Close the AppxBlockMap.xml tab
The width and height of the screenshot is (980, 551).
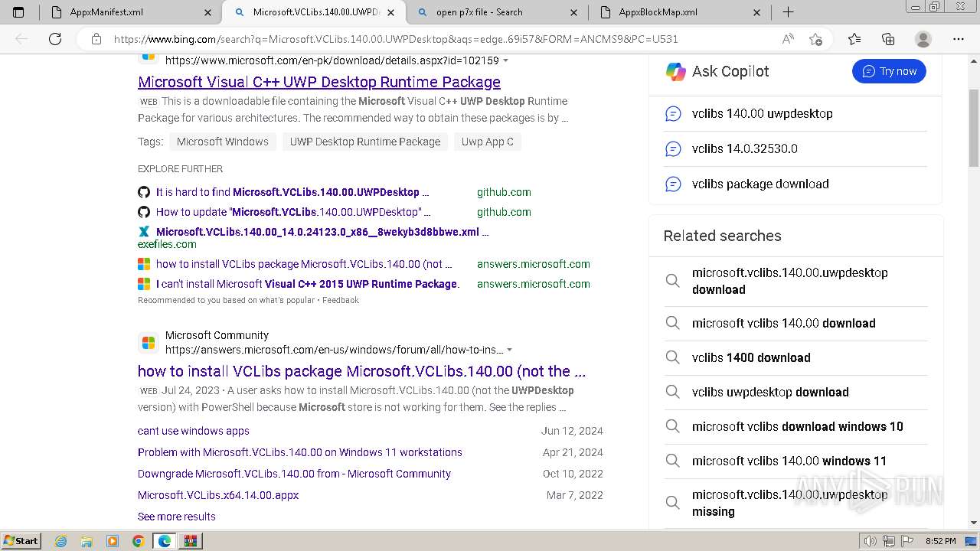[757, 12]
